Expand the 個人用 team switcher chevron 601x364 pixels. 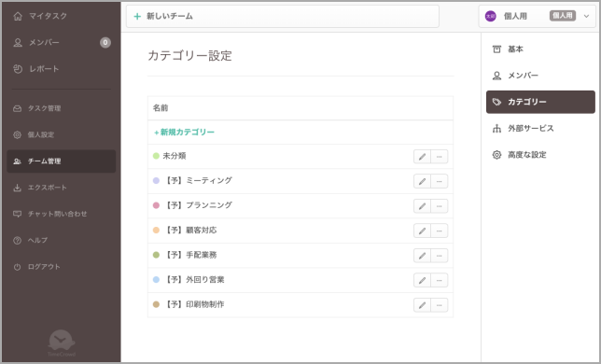point(586,16)
